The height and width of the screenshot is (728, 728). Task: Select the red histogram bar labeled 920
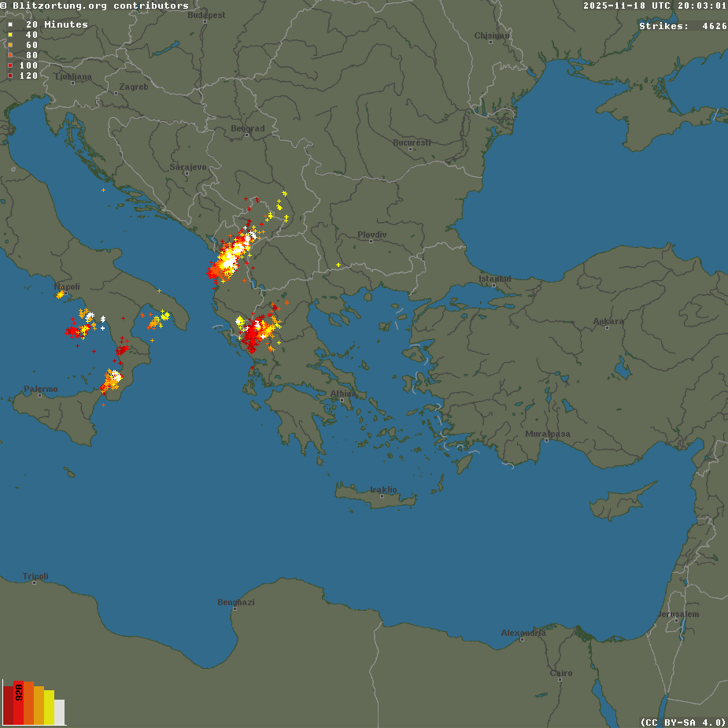(x=19, y=703)
